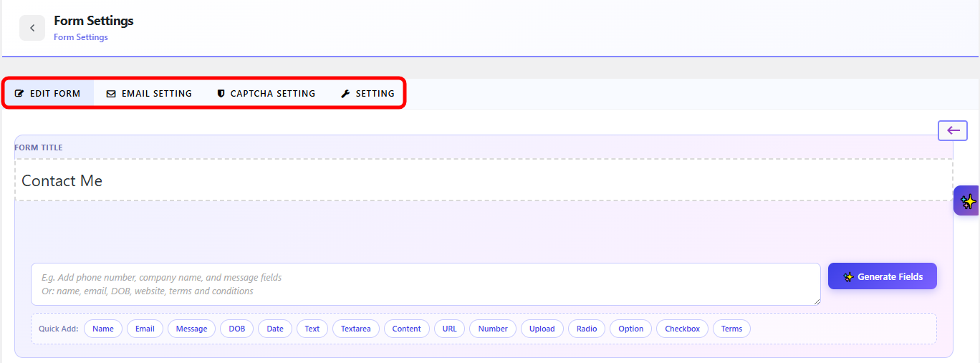Add a Message field via Quick Add
The image size is (980, 363).
(x=191, y=329)
